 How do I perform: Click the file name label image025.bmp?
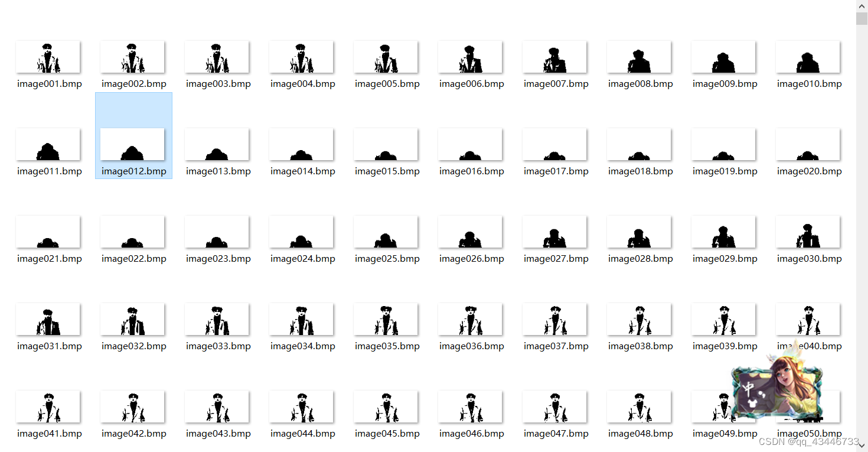[x=387, y=259]
